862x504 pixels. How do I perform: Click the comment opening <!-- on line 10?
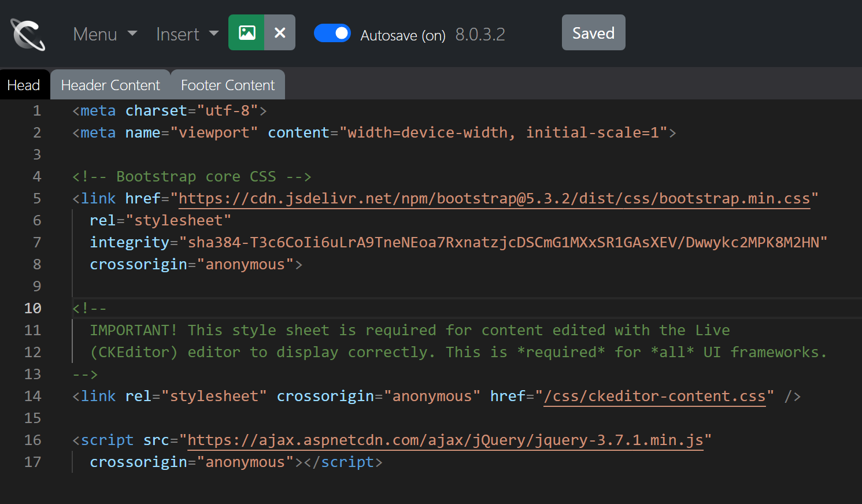90,308
